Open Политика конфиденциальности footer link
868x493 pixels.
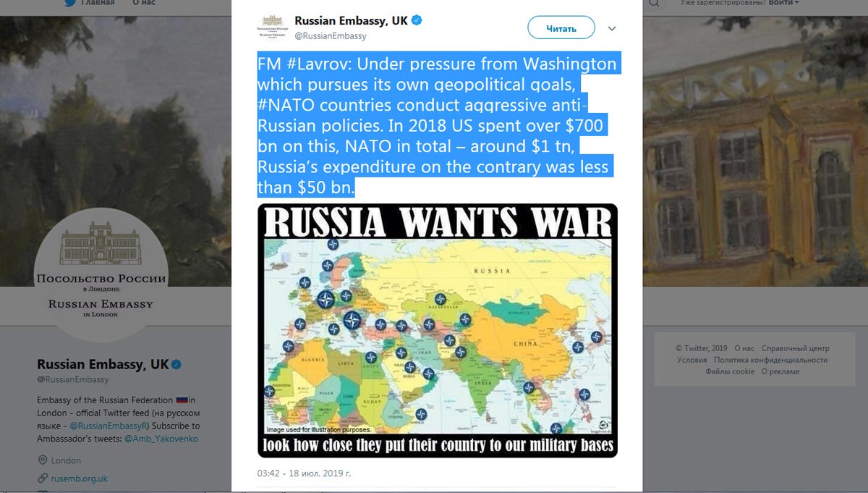[770, 360]
